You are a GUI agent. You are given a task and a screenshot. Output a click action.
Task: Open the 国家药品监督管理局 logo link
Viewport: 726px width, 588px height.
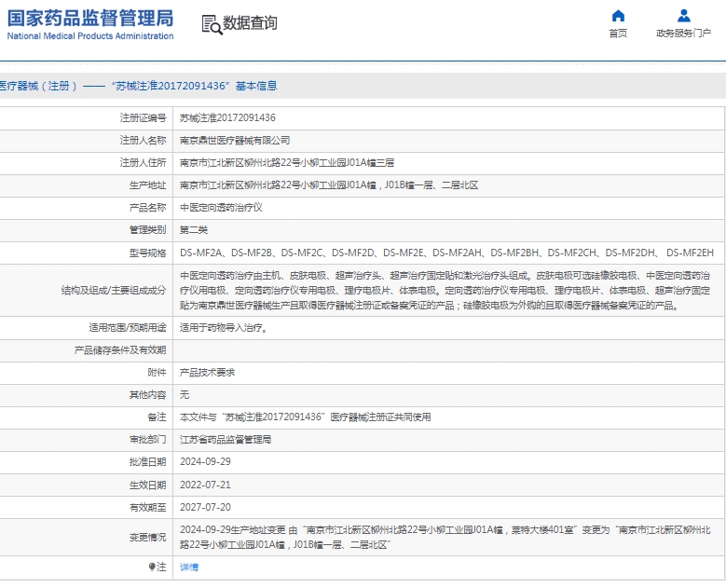(90, 24)
